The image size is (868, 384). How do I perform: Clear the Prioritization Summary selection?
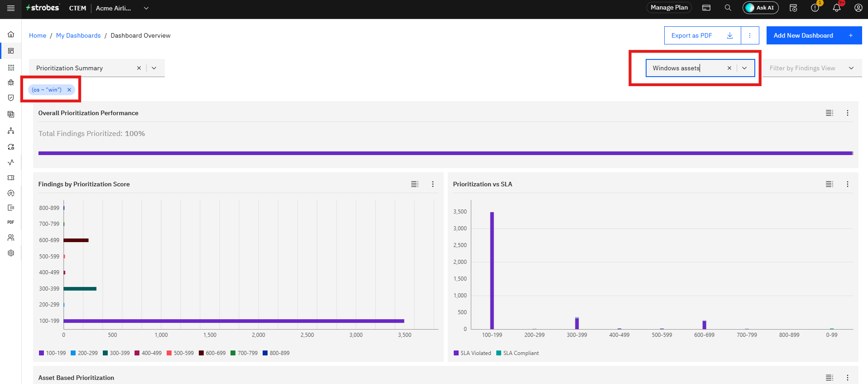139,68
